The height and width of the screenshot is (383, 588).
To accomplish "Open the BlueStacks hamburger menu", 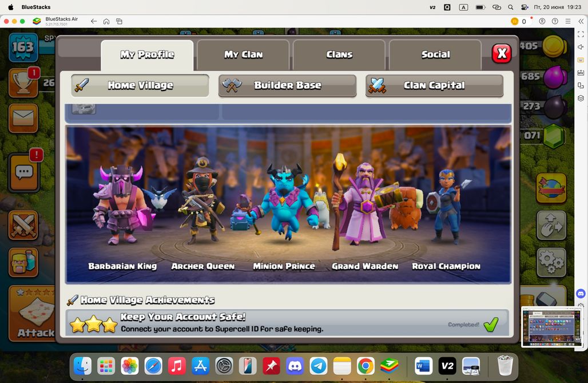I will click(568, 21).
